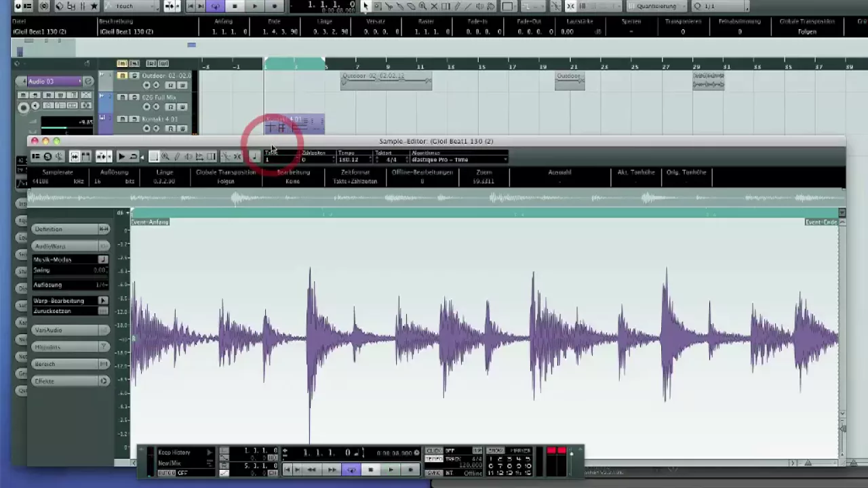868x488 pixels.
Task: Click the Beschreibung field in info line
Action: click(x=146, y=32)
